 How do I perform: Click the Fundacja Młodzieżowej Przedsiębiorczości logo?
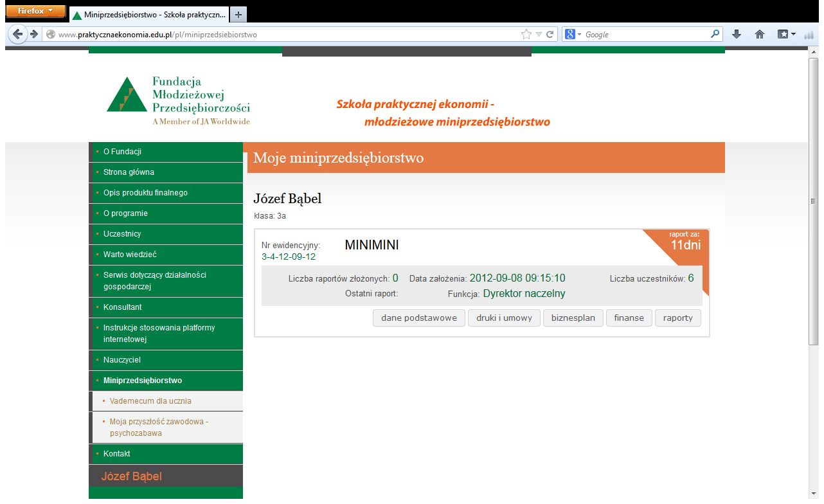[179, 100]
